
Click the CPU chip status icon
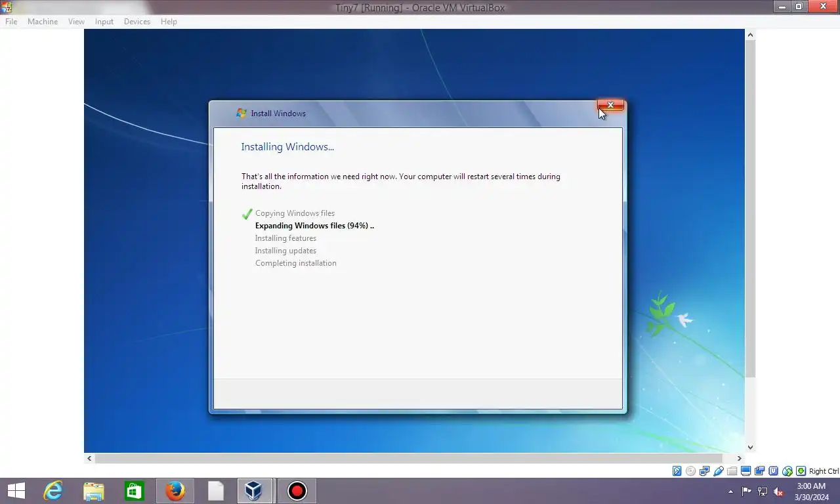[773, 471]
